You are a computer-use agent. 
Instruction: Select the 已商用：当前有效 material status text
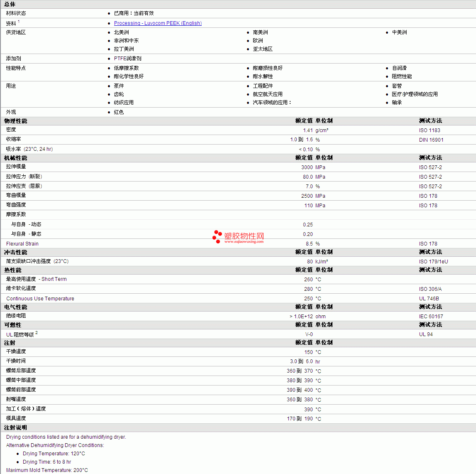click(134, 13)
